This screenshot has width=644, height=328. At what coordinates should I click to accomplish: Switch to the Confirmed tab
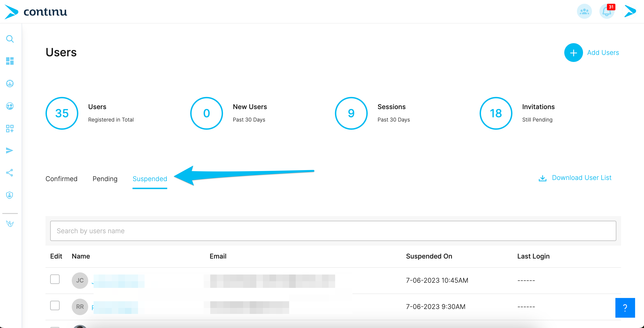coord(61,179)
